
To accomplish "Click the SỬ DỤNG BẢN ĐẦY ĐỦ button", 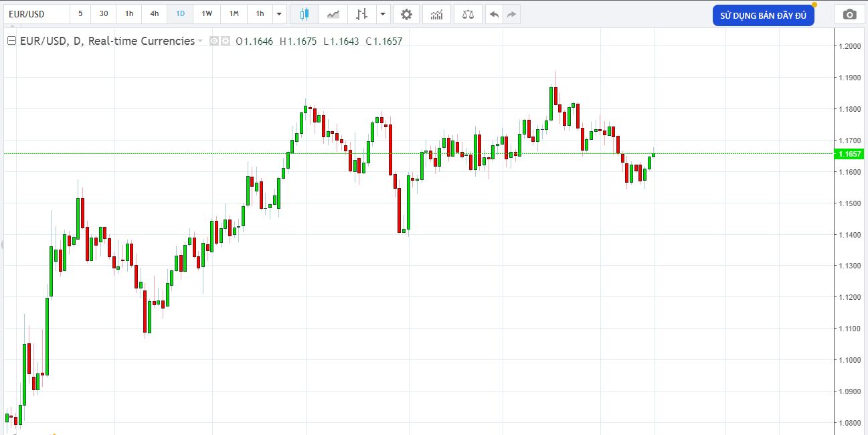I will [763, 15].
